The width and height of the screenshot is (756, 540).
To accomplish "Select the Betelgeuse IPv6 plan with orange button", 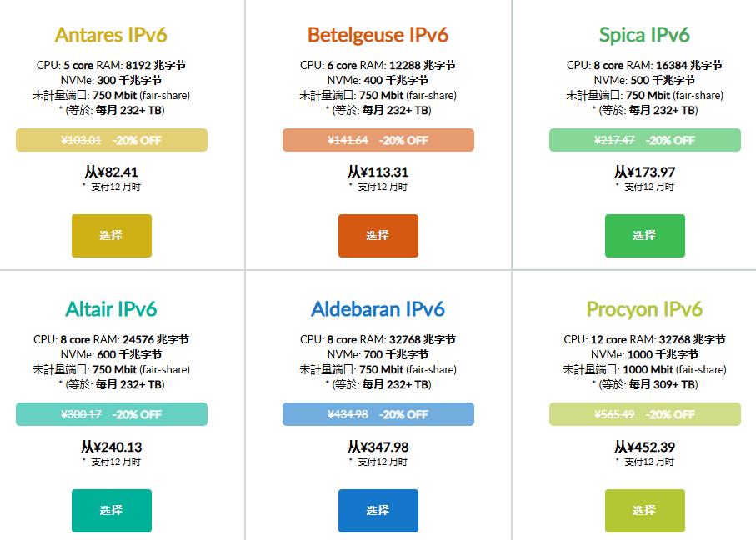I will [378, 236].
